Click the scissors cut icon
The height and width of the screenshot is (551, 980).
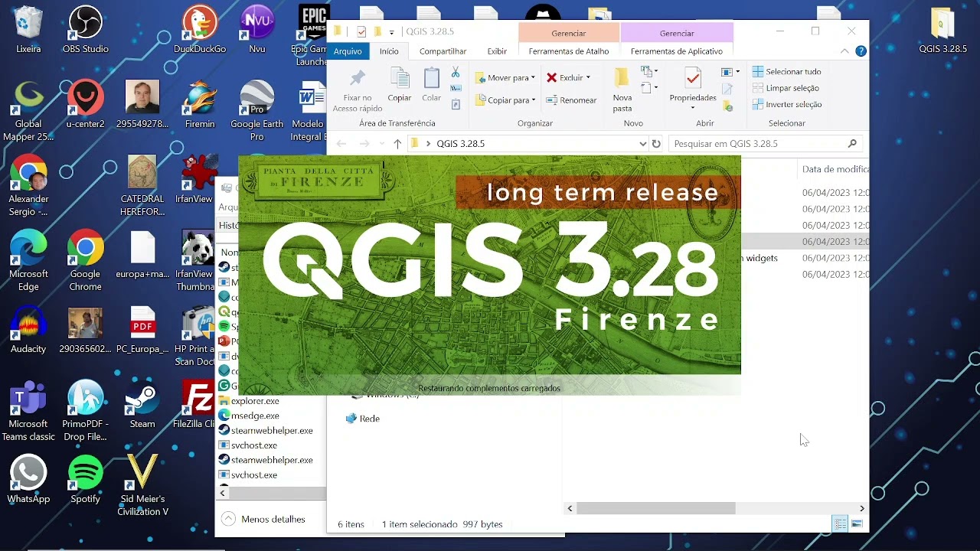pos(456,72)
